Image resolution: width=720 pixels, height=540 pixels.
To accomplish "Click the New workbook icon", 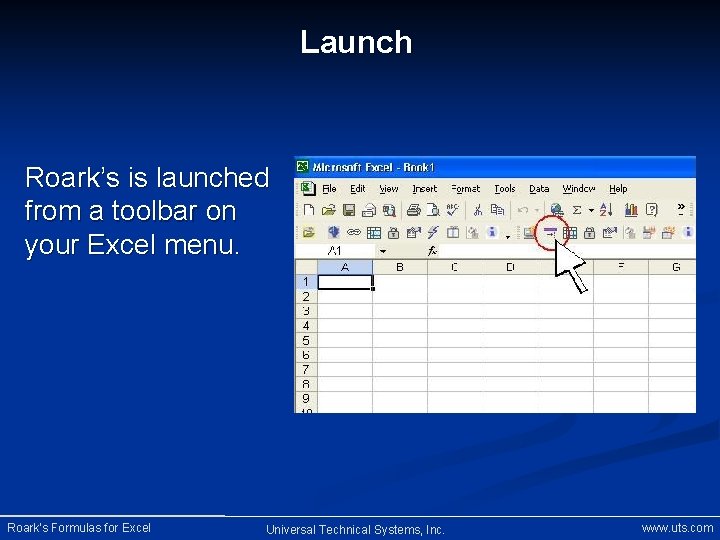I will click(x=309, y=210).
